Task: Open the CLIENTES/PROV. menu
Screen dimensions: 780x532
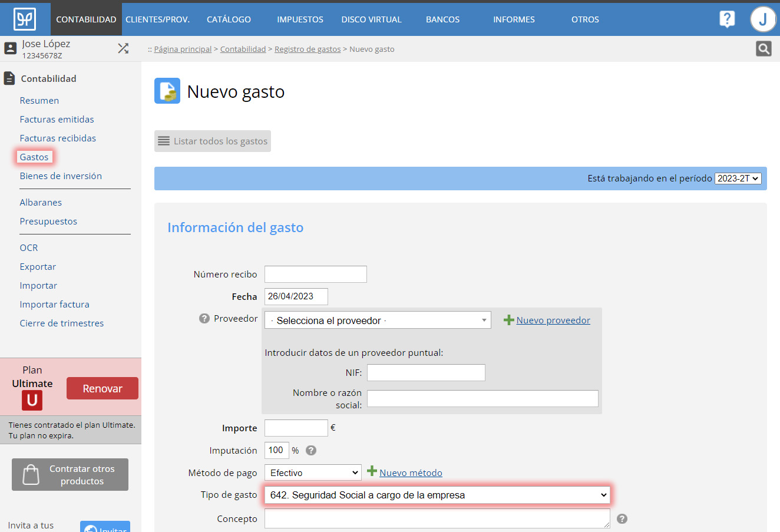Action: pos(157,19)
